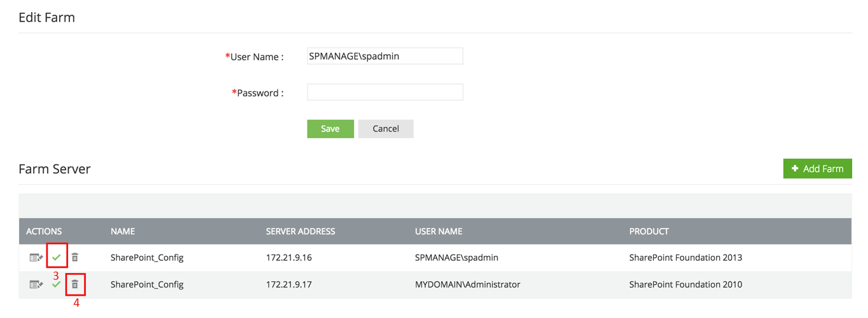Click the User Name column header
The height and width of the screenshot is (318, 868).
coord(438,232)
